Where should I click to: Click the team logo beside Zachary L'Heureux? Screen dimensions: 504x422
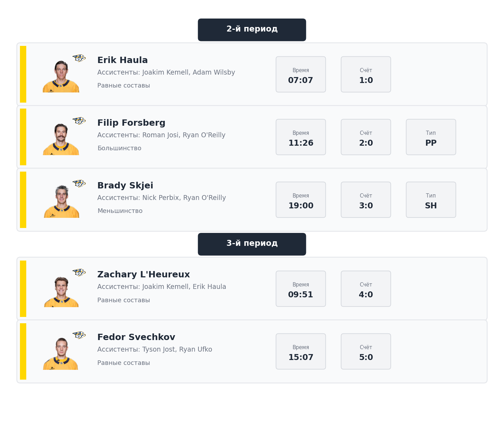tap(79, 272)
